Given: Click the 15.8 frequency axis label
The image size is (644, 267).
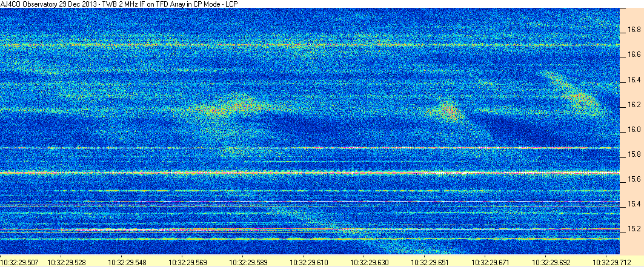Looking at the screenshot, I should point(634,154).
